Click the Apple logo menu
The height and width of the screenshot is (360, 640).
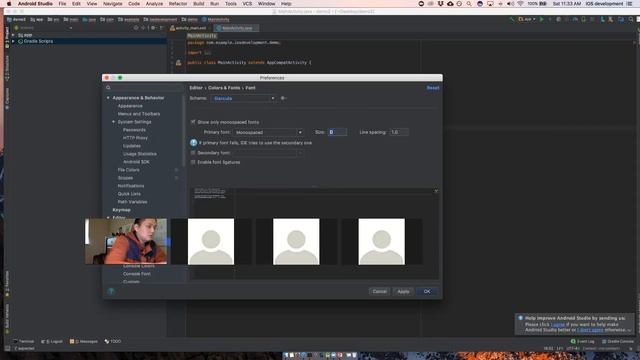(9, 4)
